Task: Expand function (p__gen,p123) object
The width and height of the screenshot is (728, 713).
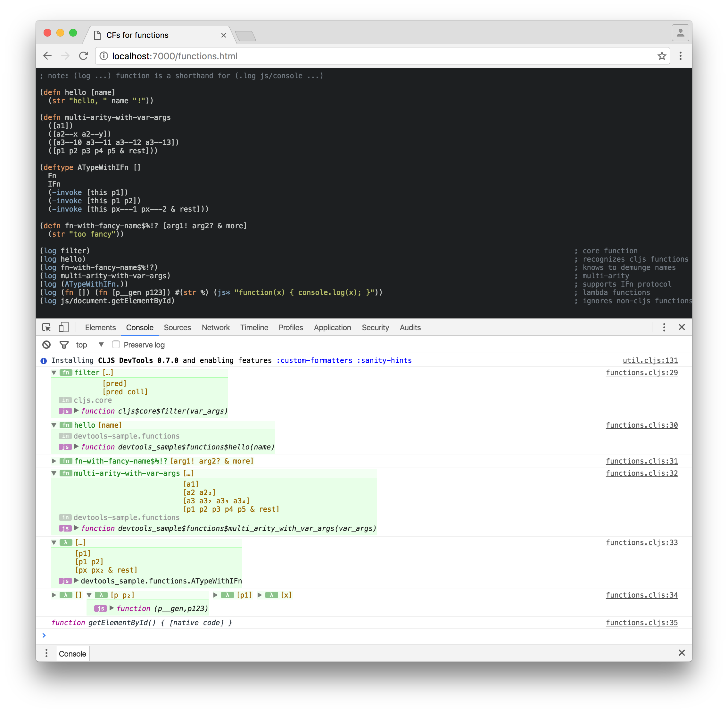Action: pyautogui.click(x=112, y=608)
